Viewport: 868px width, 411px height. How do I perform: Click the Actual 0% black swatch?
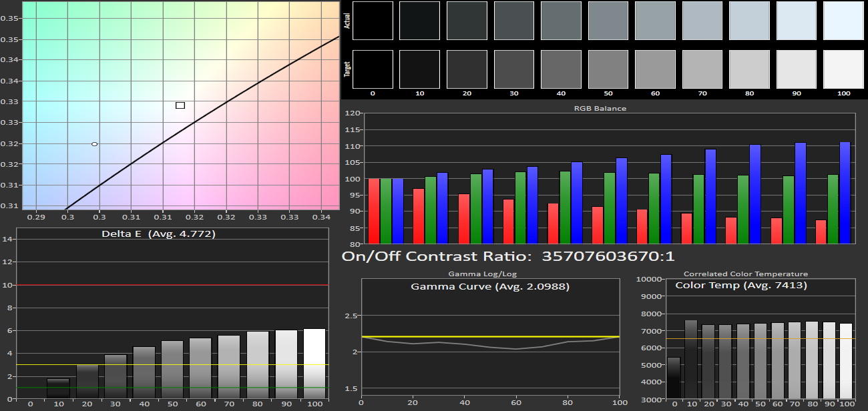point(372,21)
